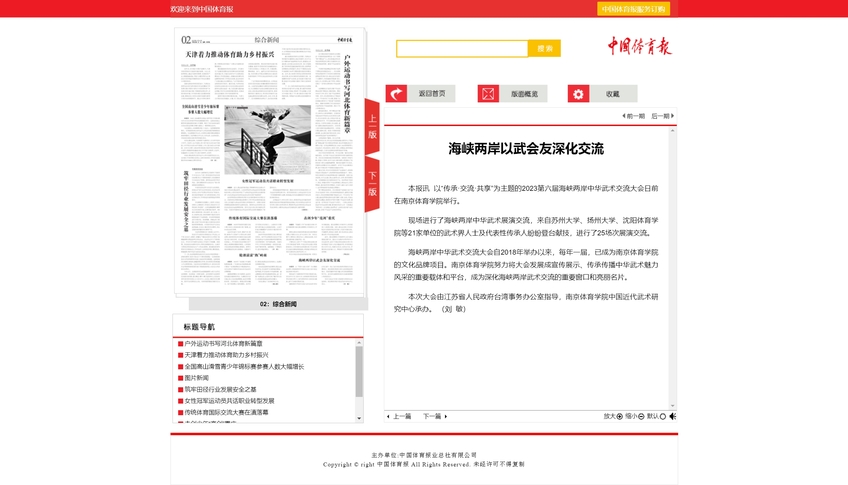The image size is (848, 485).
Task: Click the 缩小 zoom-out minus icon
Action: tap(641, 416)
